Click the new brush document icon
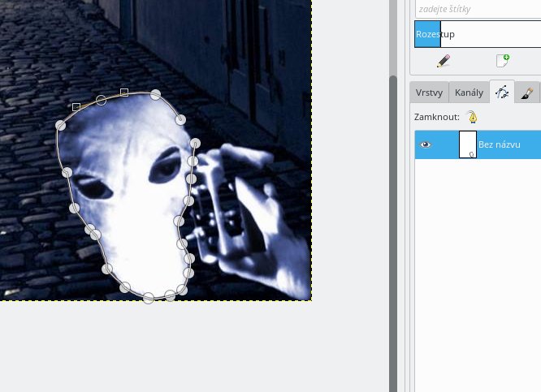 (x=503, y=61)
